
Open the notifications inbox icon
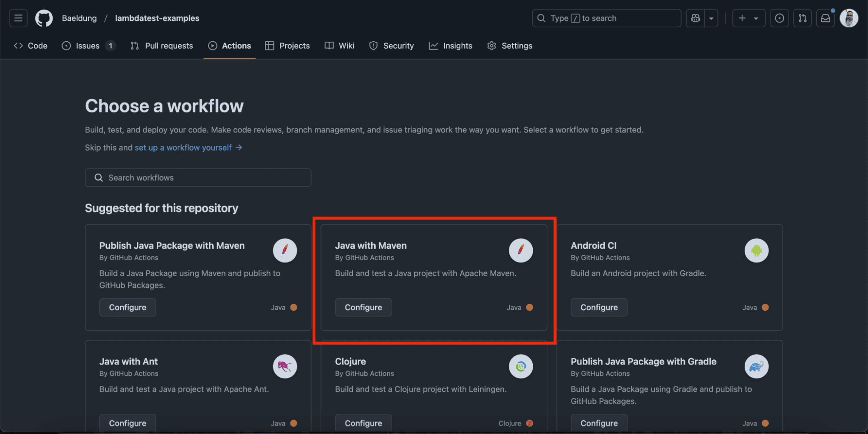[825, 18]
